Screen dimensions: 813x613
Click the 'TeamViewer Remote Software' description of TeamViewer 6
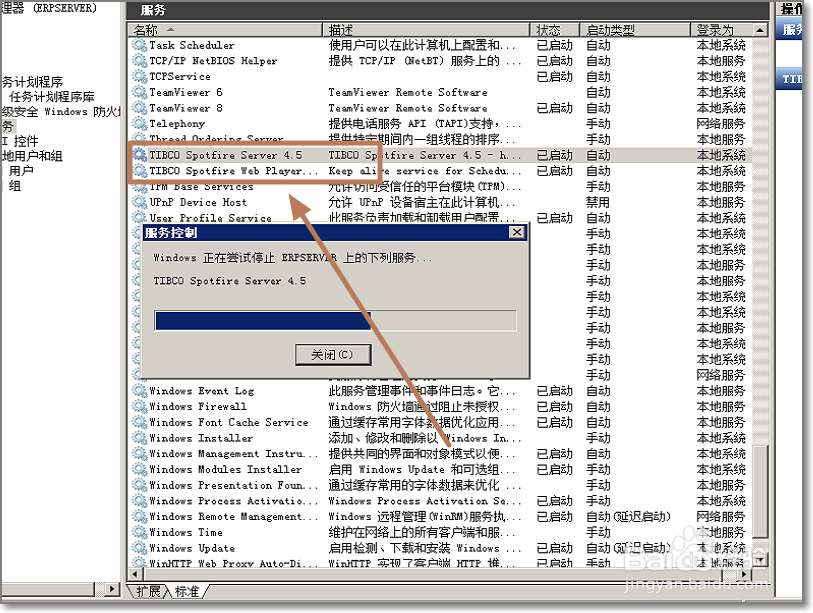click(x=408, y=92)
